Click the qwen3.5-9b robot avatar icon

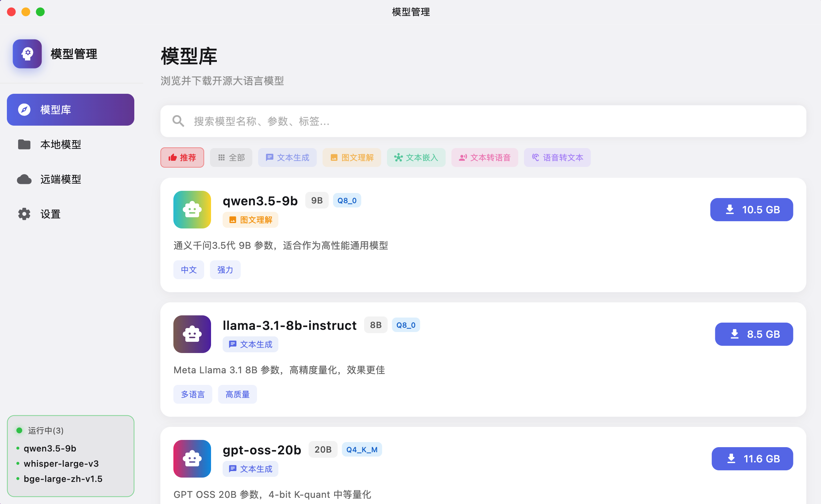[192, 210]
